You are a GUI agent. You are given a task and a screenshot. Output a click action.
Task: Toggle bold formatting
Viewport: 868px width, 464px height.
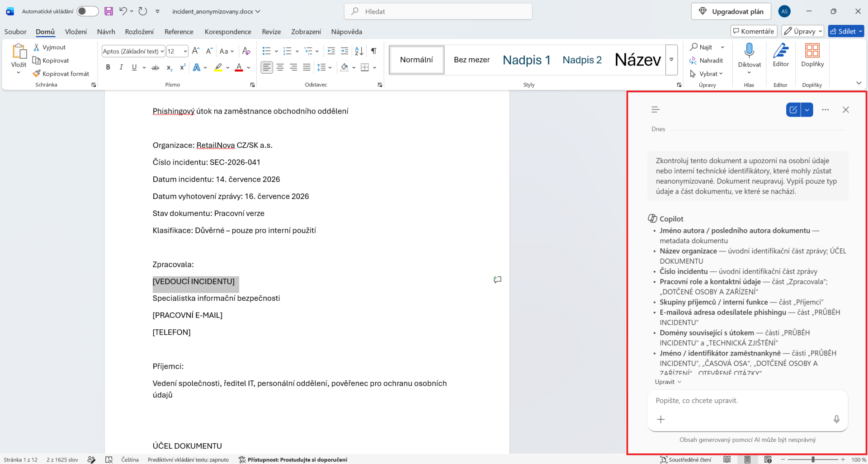108,67
